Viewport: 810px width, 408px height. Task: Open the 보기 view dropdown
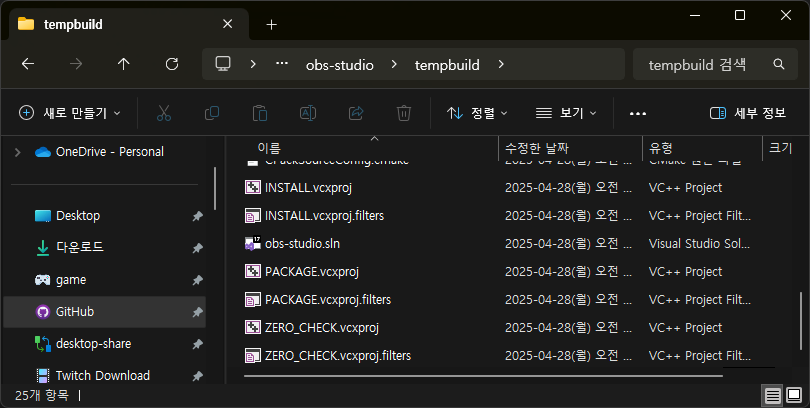(566, 113)
